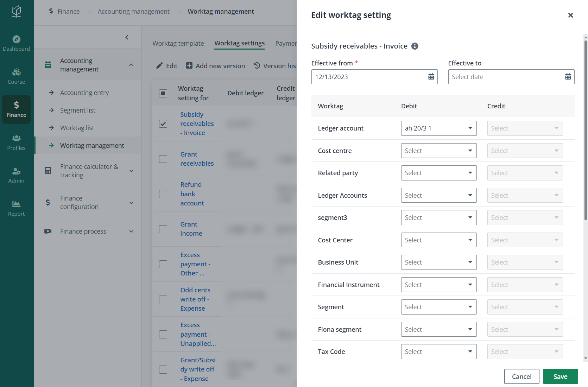Check the Grant receivables row checkbox

point(163,159)
